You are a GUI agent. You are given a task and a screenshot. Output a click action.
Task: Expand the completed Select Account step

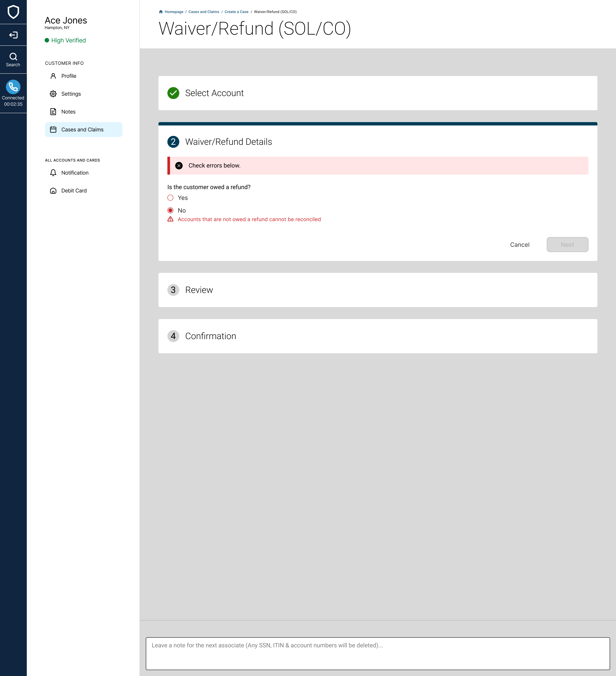tap(214, 93)
